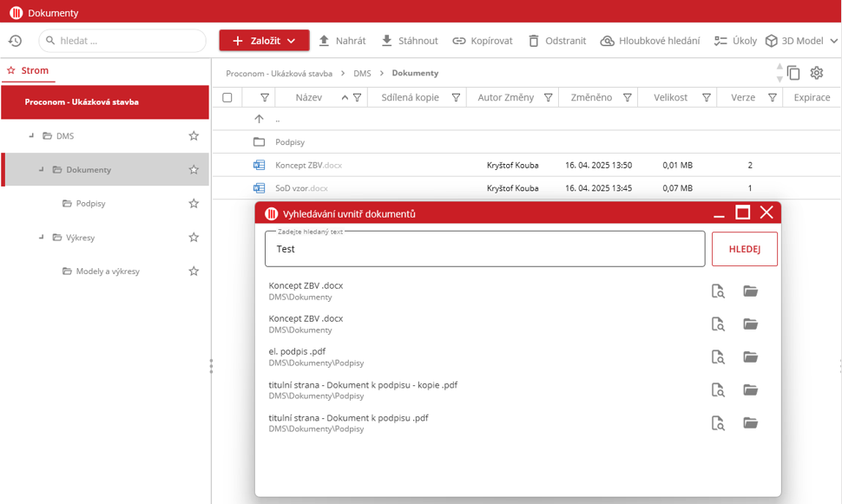Star the Dokumenty folder as favorite

pyautogui.click(x=194, y=170)
